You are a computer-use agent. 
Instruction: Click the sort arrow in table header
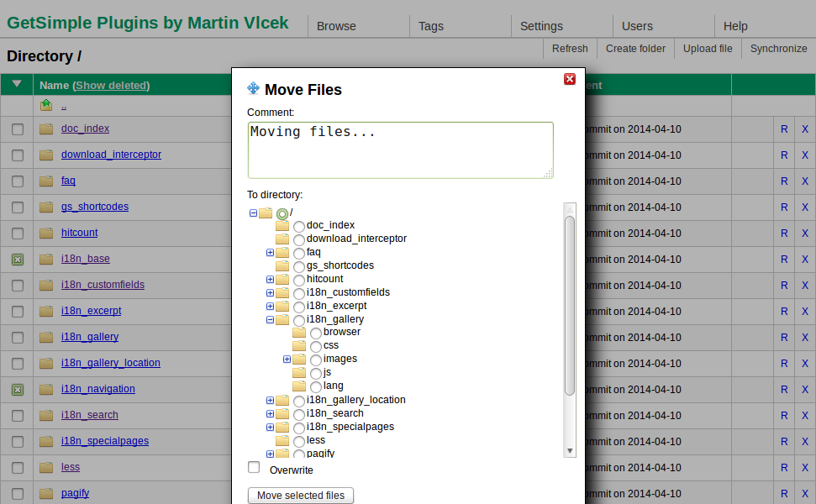point(17,84)
